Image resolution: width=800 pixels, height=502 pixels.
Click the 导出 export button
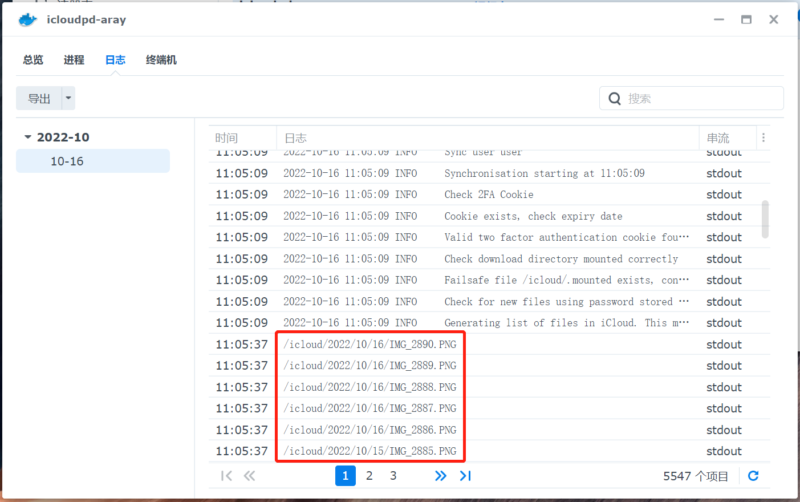(39, 98)
